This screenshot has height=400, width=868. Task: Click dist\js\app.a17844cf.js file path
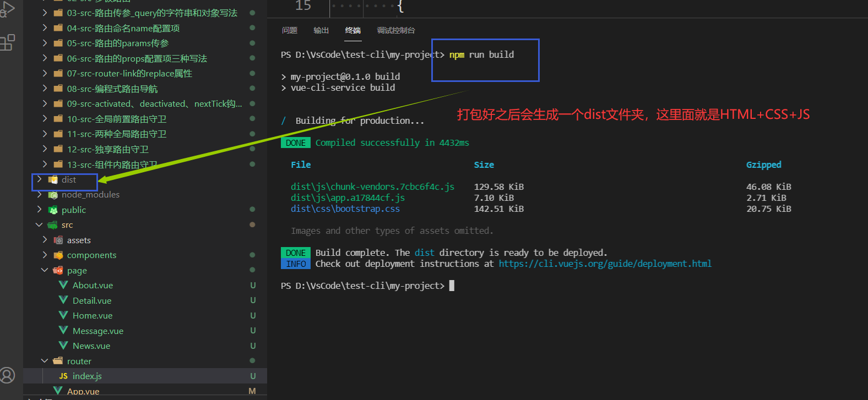[x=348, y=198]
